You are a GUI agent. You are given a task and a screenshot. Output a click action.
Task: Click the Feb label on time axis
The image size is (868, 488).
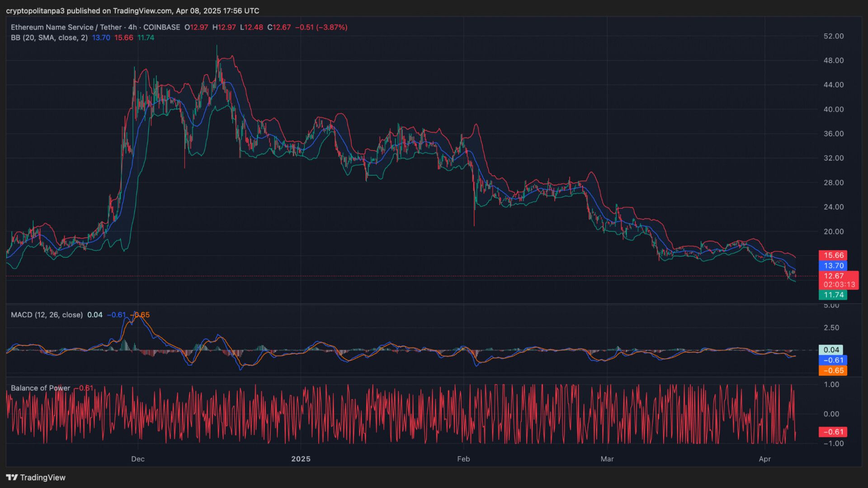coord(463,459)
